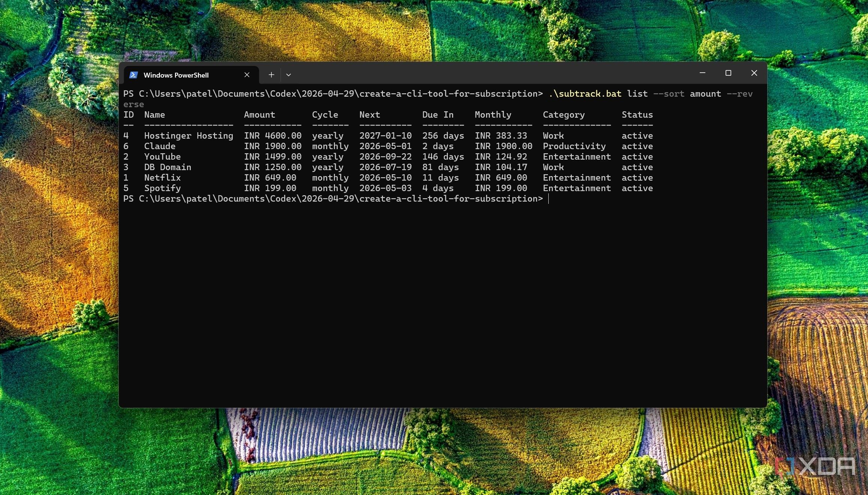Click the 'Monthly' column header
The height and width of the screenshot is (495, 868).
pos(493,115)
